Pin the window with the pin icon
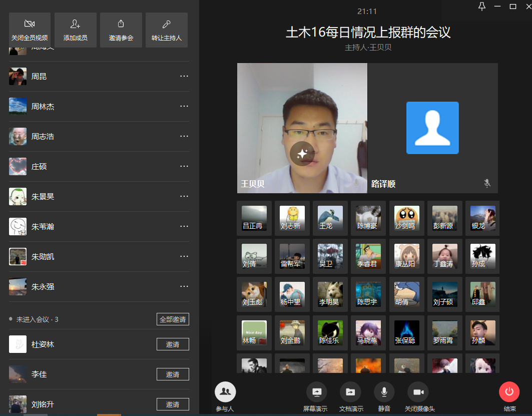Image resolution: width=532 pixels, height=416 pixels. [481, 7]
